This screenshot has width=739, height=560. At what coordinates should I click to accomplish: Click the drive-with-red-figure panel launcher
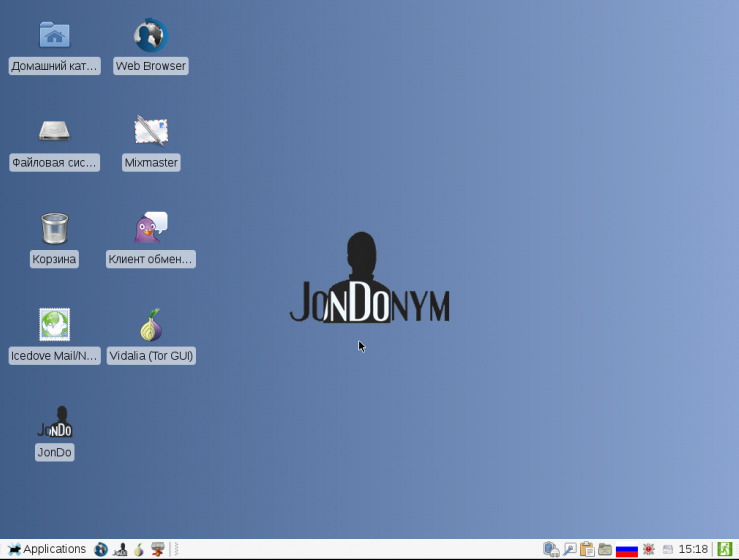pyautogui.click(x=157, y=549)
